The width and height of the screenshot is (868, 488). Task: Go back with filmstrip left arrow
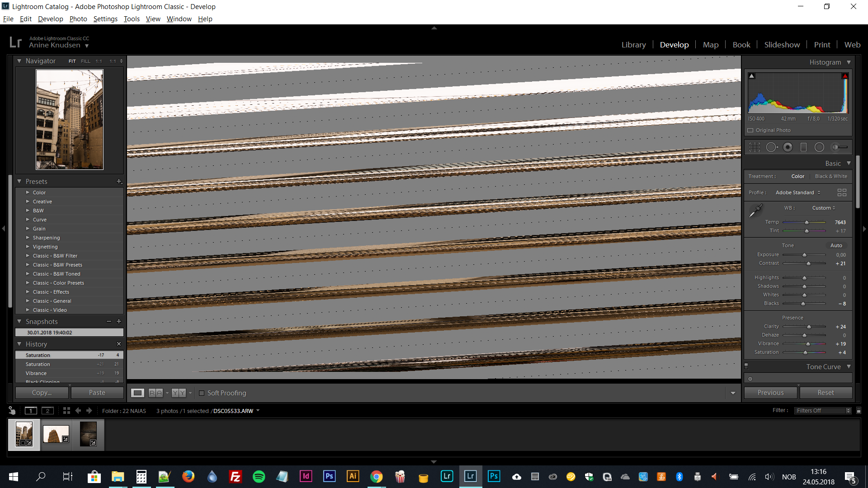pos(78,411)
